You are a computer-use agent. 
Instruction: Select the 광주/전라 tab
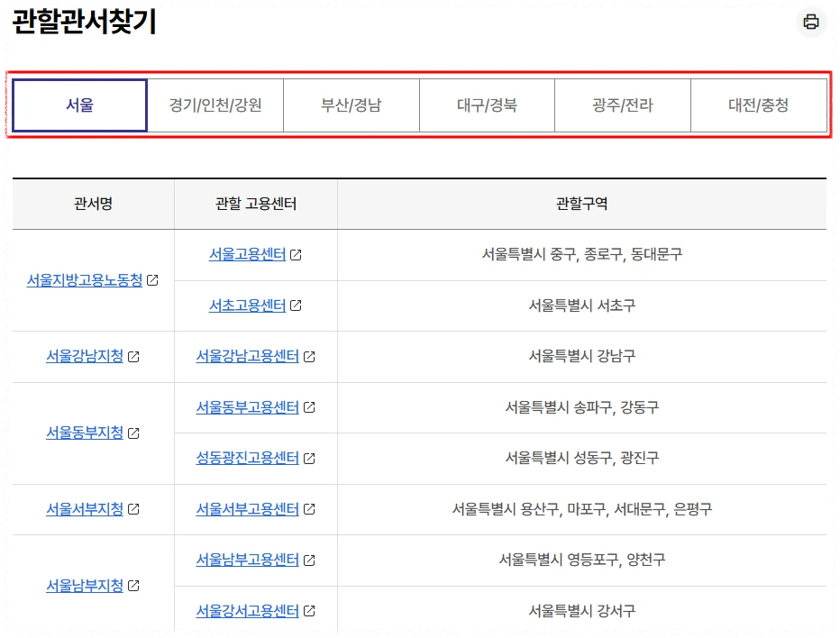(x=623, y=105)
